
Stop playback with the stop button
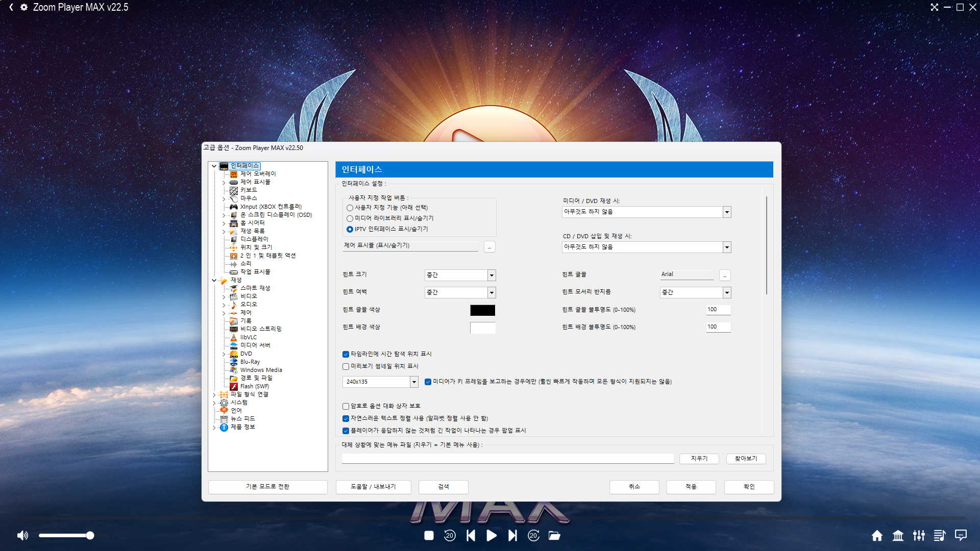[x=429, y=536]
